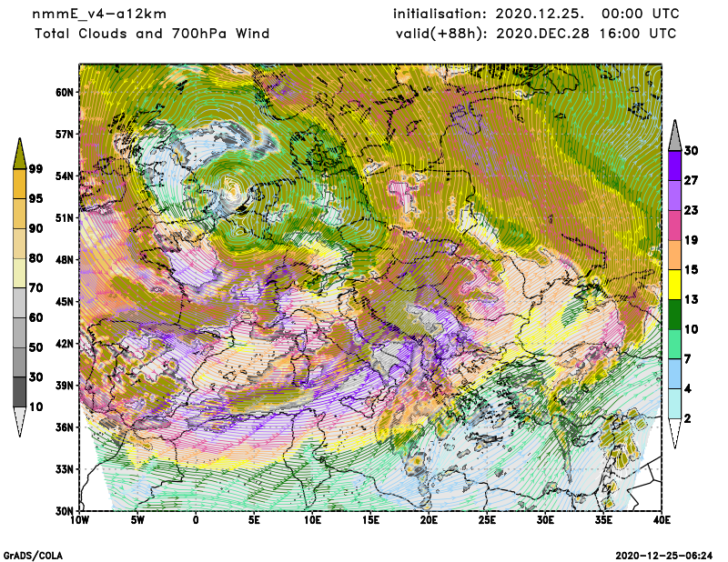Click the Total Clouds and 700hPa Wind title

click(151, 34)
